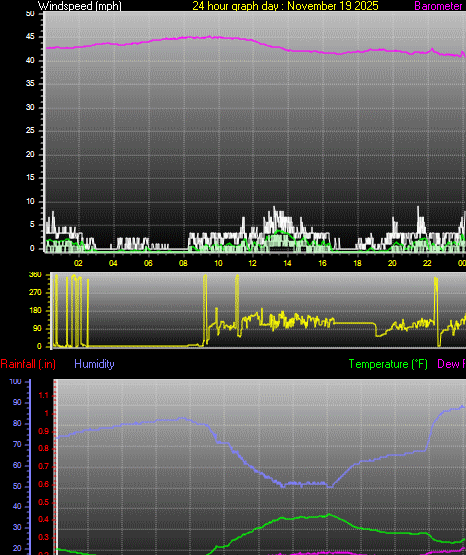466x555 pixels.
Task: Click the '60' humidity axis value
Action: (x=17, y=465)
